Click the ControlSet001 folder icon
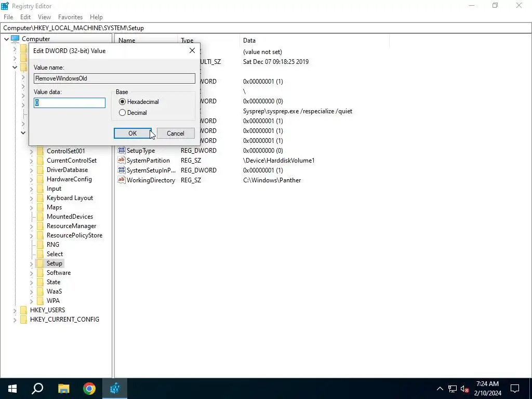 click(x=40, y=151)
